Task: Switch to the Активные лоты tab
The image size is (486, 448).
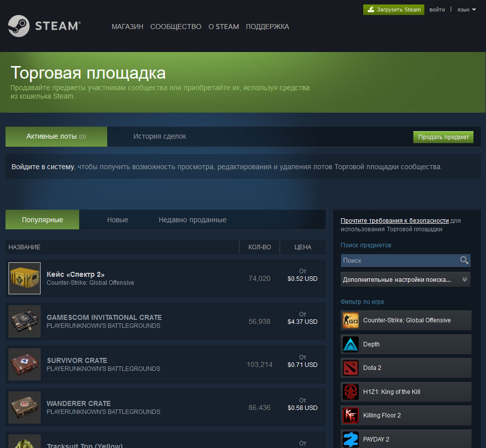Action: (57, 137)
